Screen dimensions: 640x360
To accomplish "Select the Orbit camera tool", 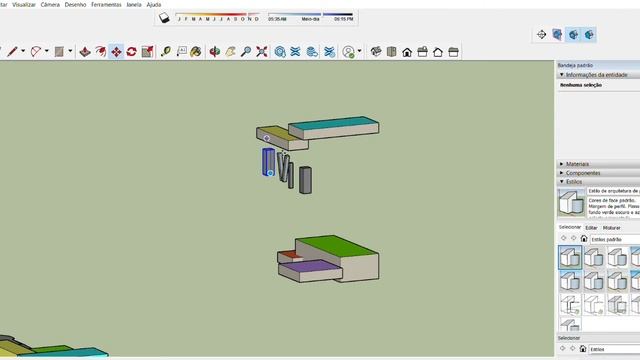I will (x=215, y=52).
